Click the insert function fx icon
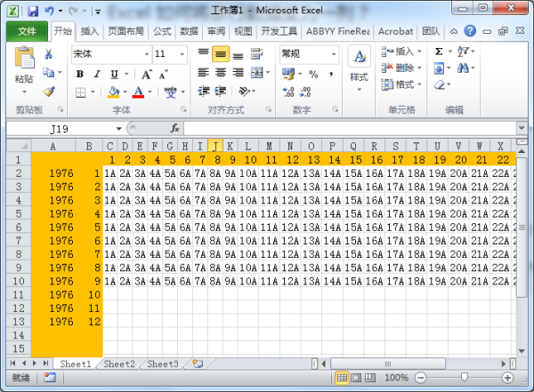 click(x=175, y=129)
